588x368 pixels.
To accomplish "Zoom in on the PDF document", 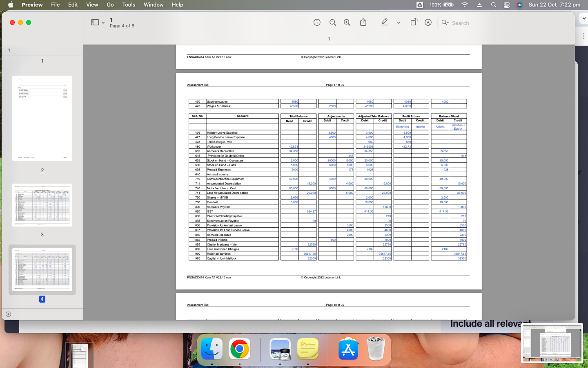I will 347,22.
